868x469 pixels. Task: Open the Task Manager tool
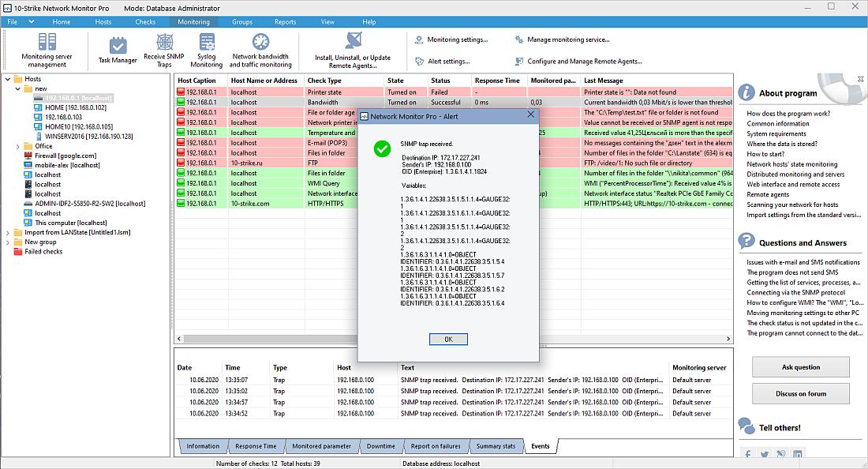[116, 51]
